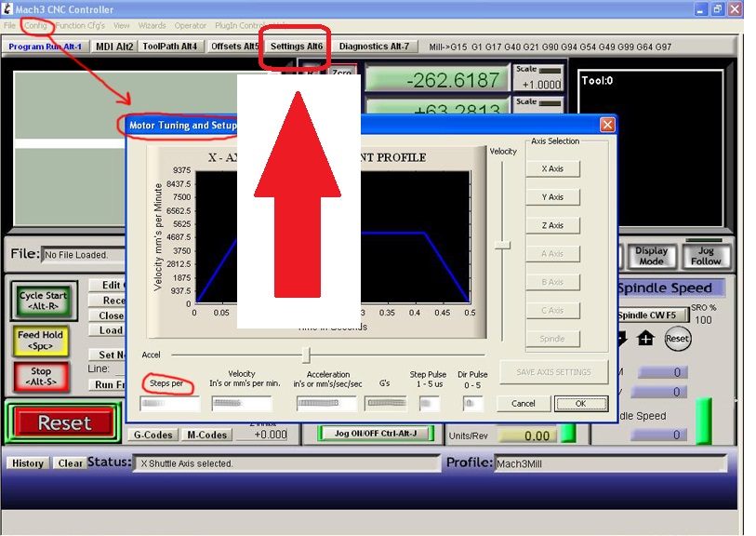
Task: Select A Axis in Axis Selection
Action: (552, 254)
